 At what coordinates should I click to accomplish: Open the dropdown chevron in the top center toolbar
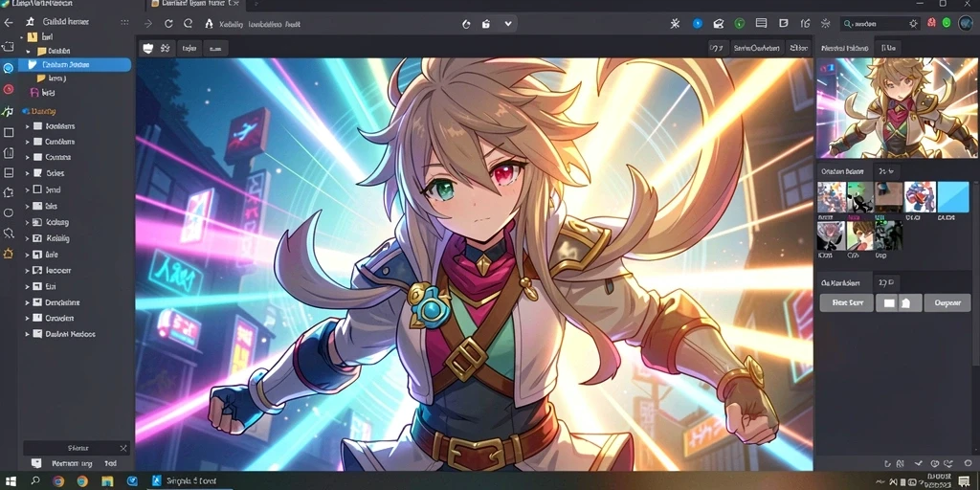tap(508, 24)
